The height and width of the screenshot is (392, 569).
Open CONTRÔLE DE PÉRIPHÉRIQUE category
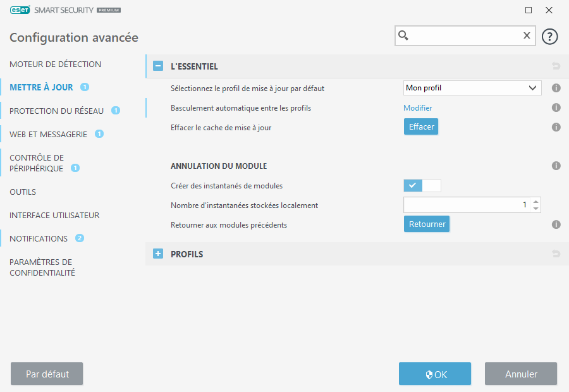[x=37, y=163]
